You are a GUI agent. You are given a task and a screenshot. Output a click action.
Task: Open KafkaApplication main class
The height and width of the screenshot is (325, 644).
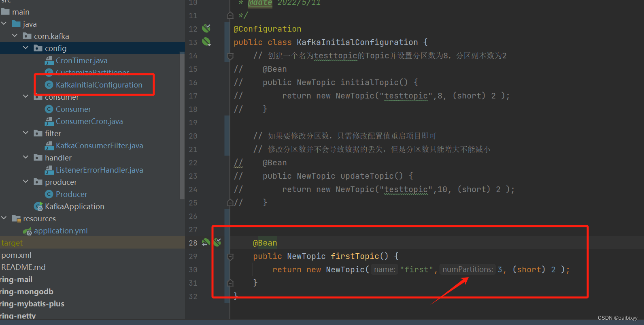pos(74,206)
